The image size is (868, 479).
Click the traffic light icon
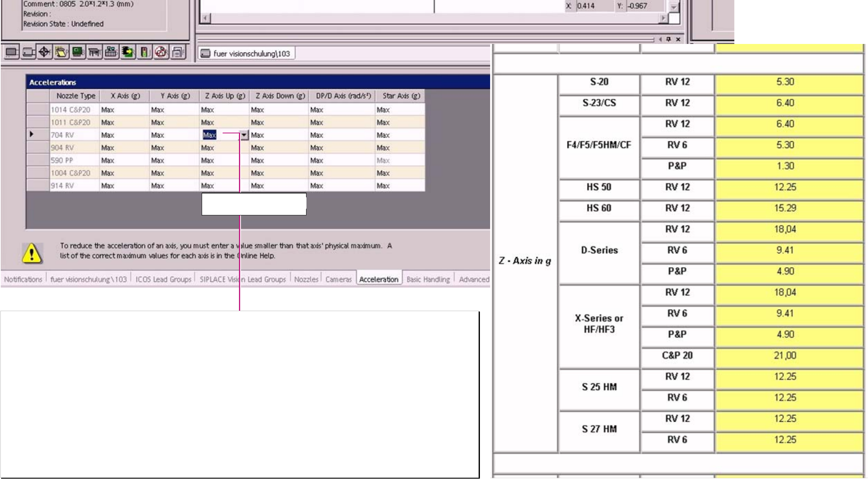[x=144, y=52]
